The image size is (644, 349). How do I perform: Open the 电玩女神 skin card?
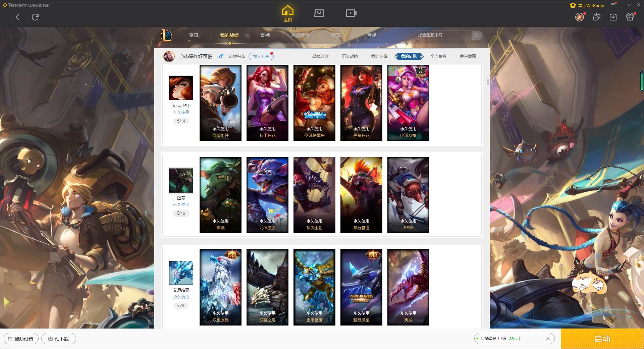tap(408, 103)
